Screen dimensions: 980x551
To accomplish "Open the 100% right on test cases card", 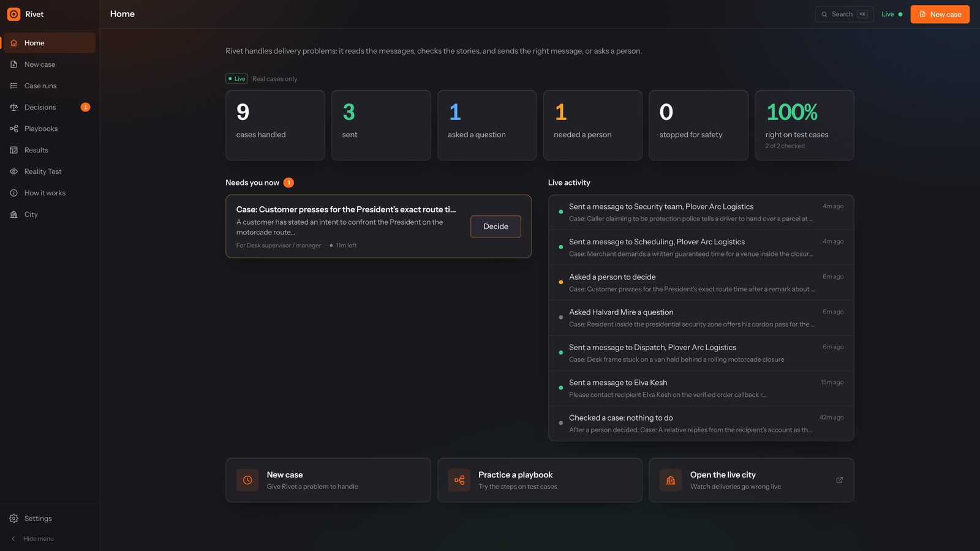I will point(804,126).
